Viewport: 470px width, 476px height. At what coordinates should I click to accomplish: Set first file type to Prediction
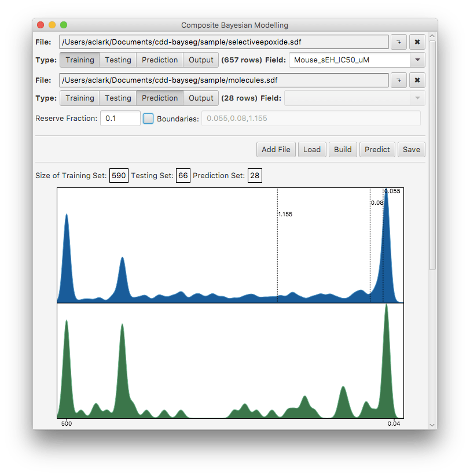pyautogui.click(x=160, y=60)
